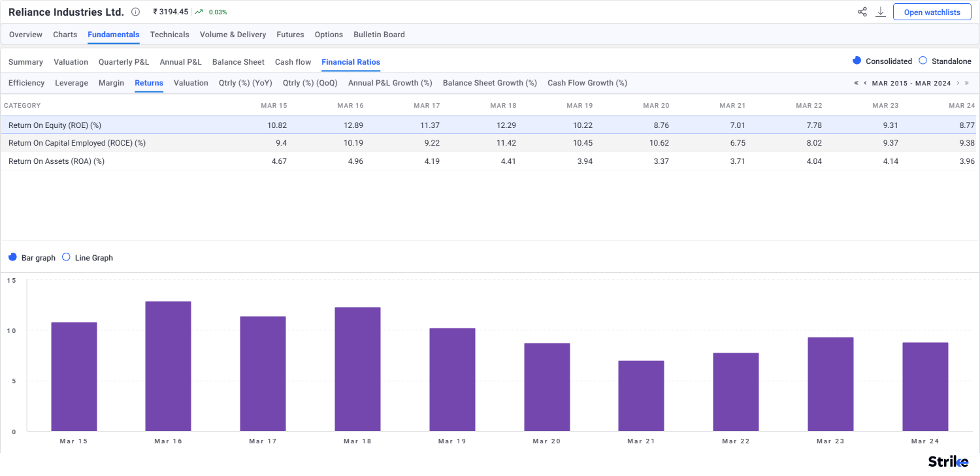Click the ROCE value 11.42 for Mar 18
Screen dimensions: 980x476
tap(506, 143)
